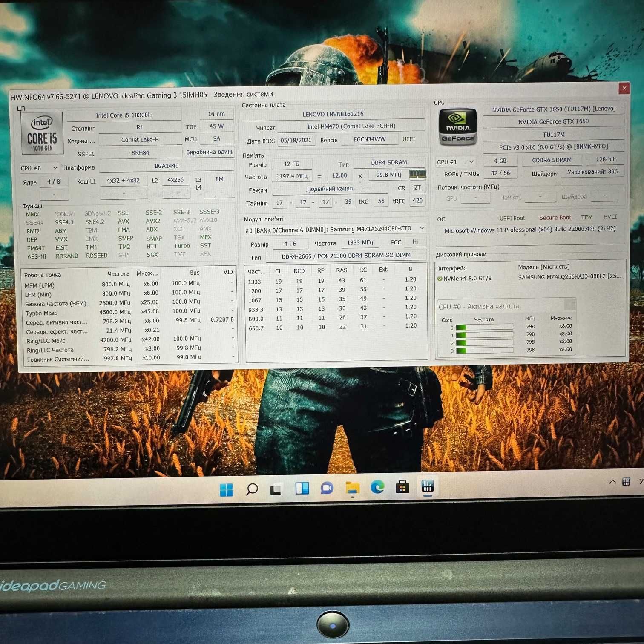Click the 45 W TDP value
Screen dimensions: 644x644
216,126
